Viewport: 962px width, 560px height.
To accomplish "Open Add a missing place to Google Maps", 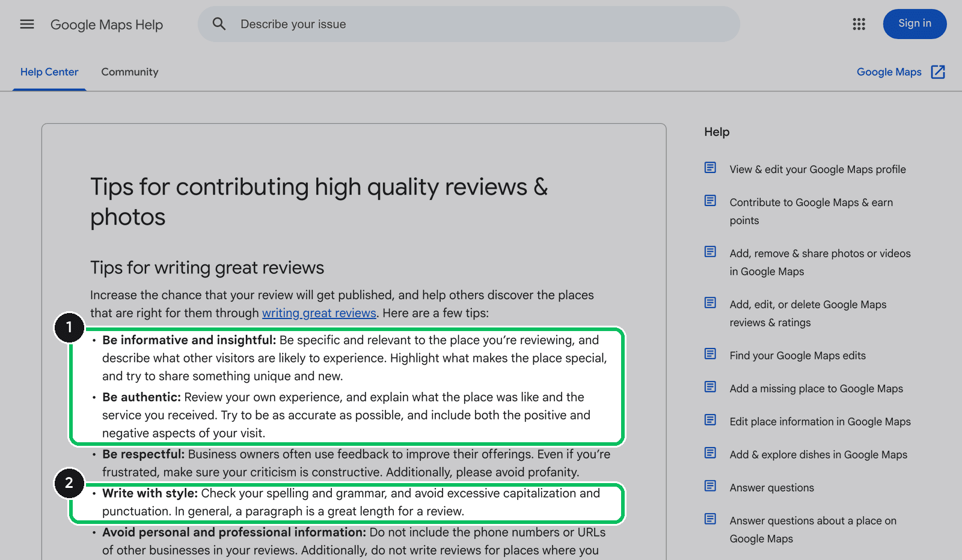I will point(816,389).
